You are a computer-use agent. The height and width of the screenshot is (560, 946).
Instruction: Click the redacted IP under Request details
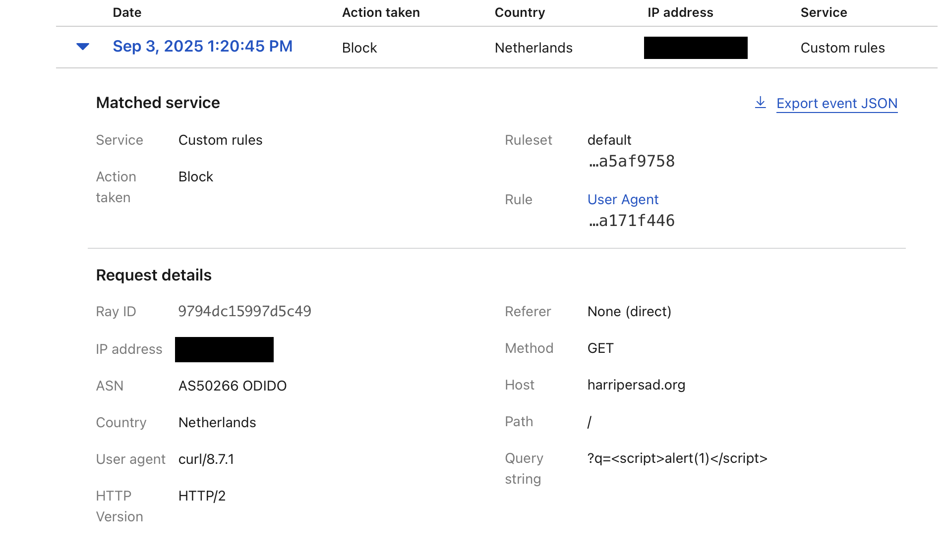[224, 349]
